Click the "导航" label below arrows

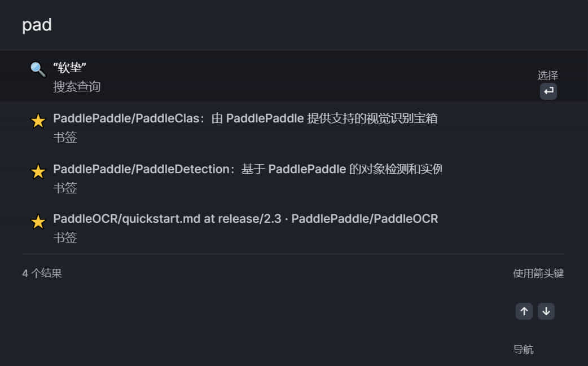[523, 350]
